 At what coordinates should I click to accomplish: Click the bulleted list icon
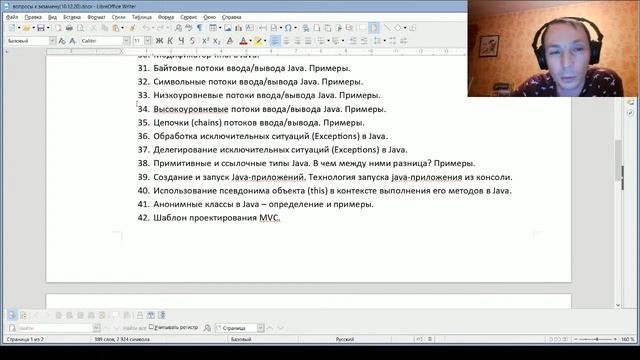click(x=321, y=41)
